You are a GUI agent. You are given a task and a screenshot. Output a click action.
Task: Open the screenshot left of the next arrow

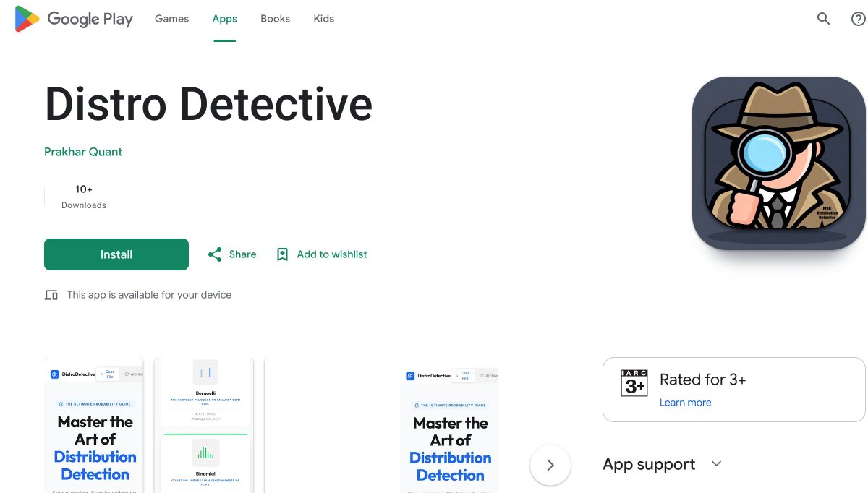coord(448,425)
